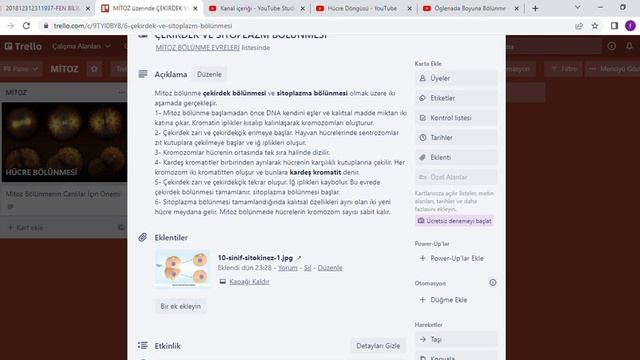Open the Özel Alanlar option
Viewport: 640px width, 360px height.
(x=456, y=177)
